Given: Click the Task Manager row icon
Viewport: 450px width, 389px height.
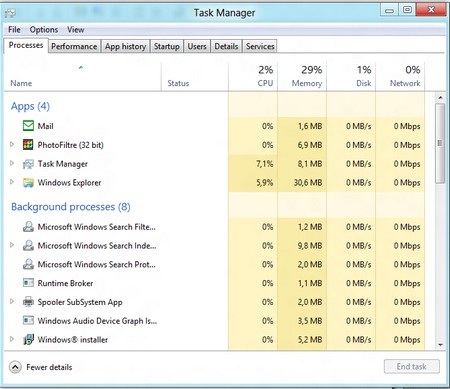Looking at the screenshot, I should 28,164.
